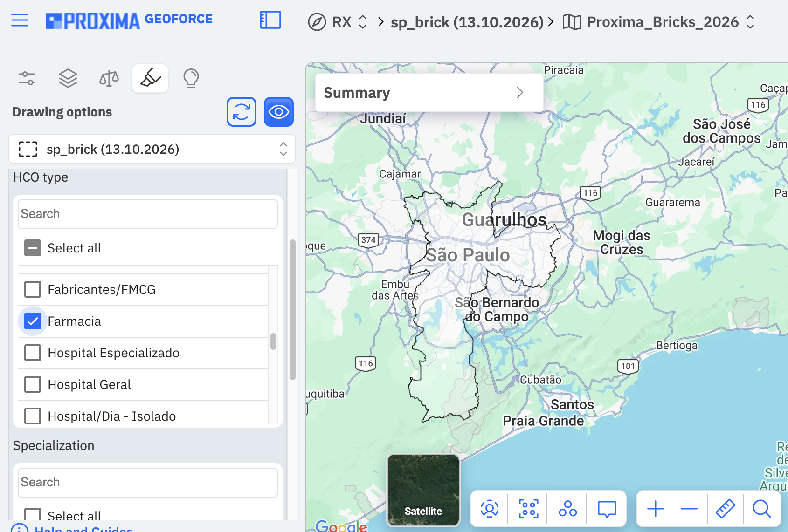The image size is (788, 532).
Task: Expand the Summary panel chevron
Action: click(520, 92)
